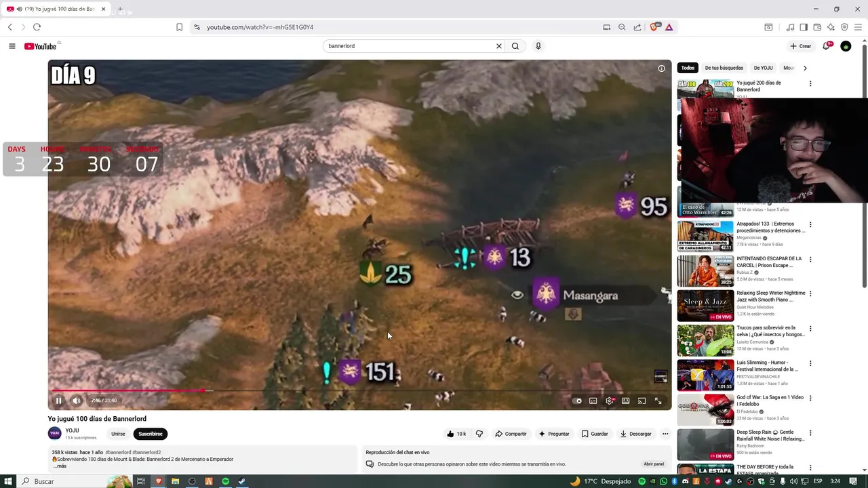
Task: Open YouTube notifications bell
Action: [826, 46]
